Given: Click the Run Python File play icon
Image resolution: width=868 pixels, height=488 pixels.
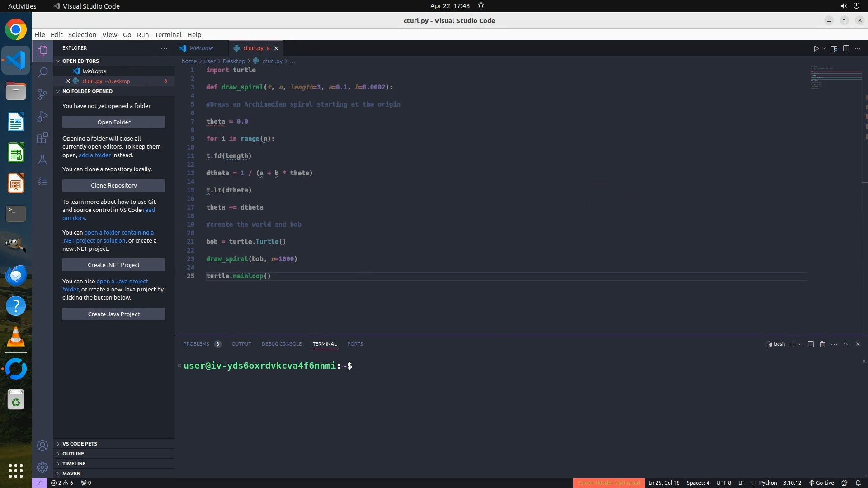Looking at the screenshot, I should 816,48.
